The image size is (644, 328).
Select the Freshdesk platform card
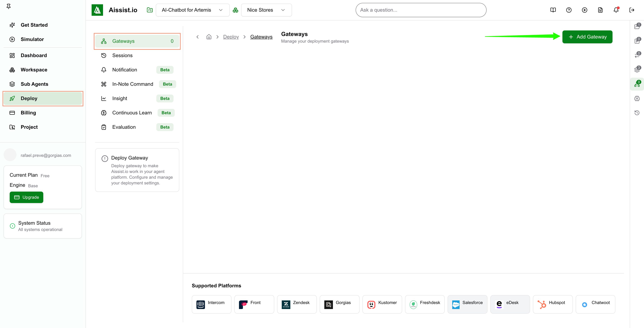click(x=425, y=304)
